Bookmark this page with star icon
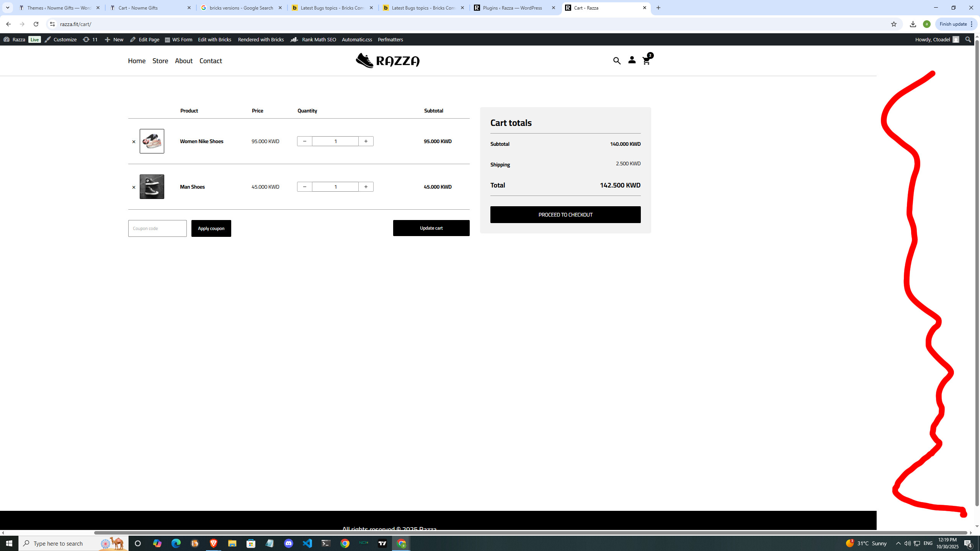Screen dimensions: 980x551 893,24
